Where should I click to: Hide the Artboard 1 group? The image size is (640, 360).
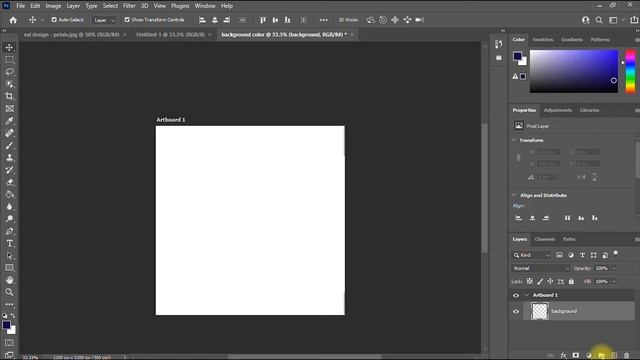pos(516,295)
